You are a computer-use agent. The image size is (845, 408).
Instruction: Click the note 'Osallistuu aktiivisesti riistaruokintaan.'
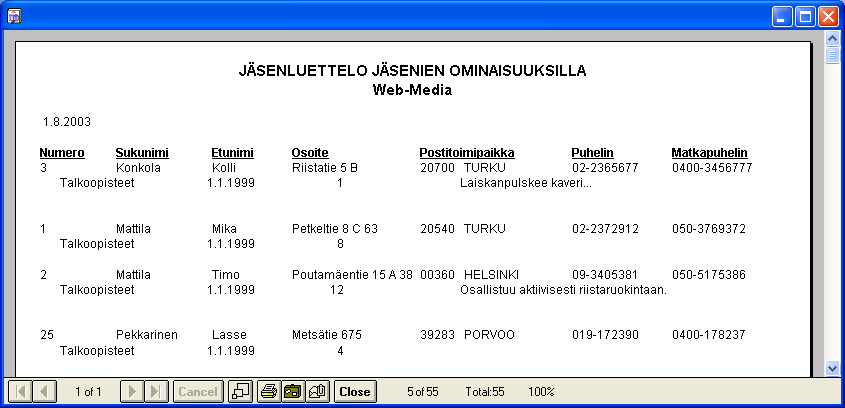564,290
